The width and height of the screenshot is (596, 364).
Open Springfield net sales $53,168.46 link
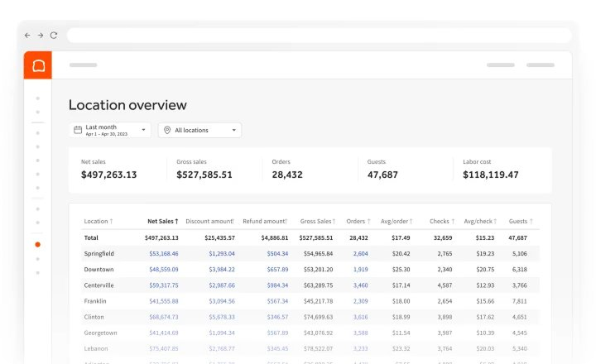[x=163, y=253]
